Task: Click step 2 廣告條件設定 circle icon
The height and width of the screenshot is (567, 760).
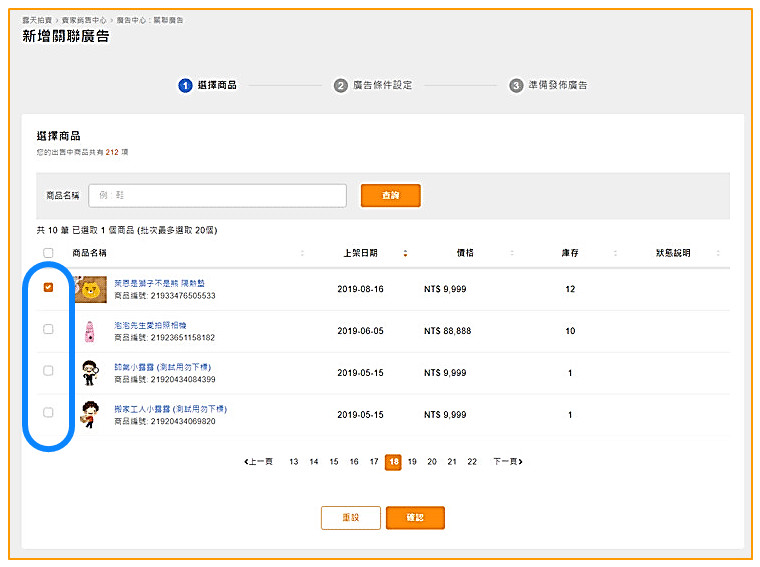Action: point(341,86)
